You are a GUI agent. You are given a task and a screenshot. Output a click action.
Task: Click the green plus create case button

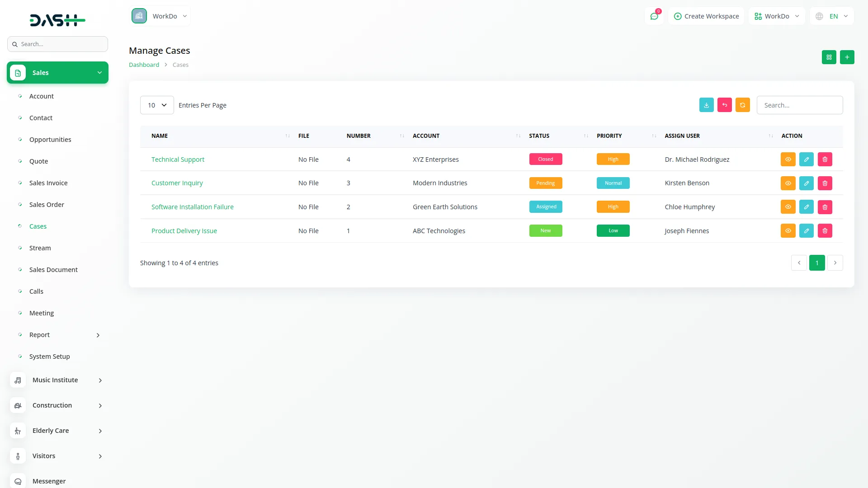point(847,57)
